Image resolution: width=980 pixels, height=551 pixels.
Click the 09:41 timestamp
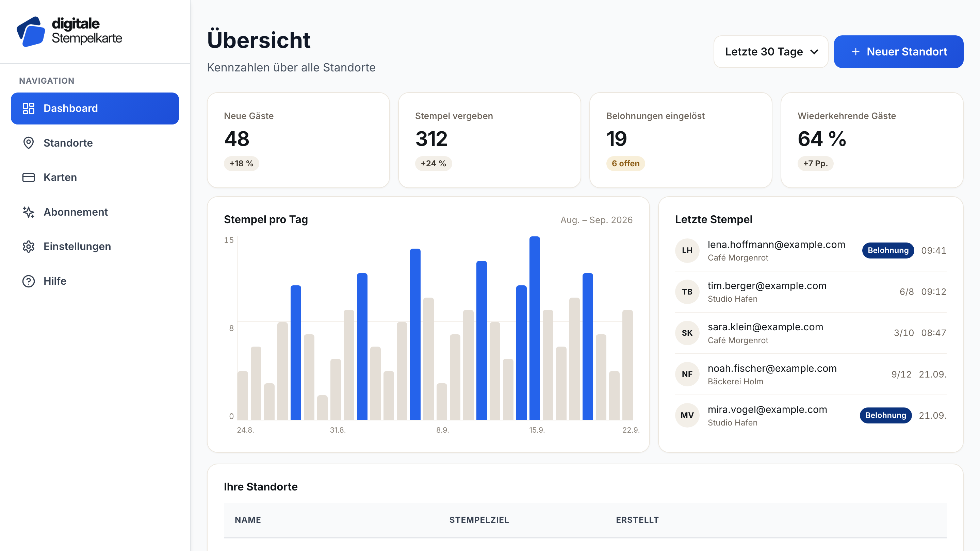click(934, 251)
